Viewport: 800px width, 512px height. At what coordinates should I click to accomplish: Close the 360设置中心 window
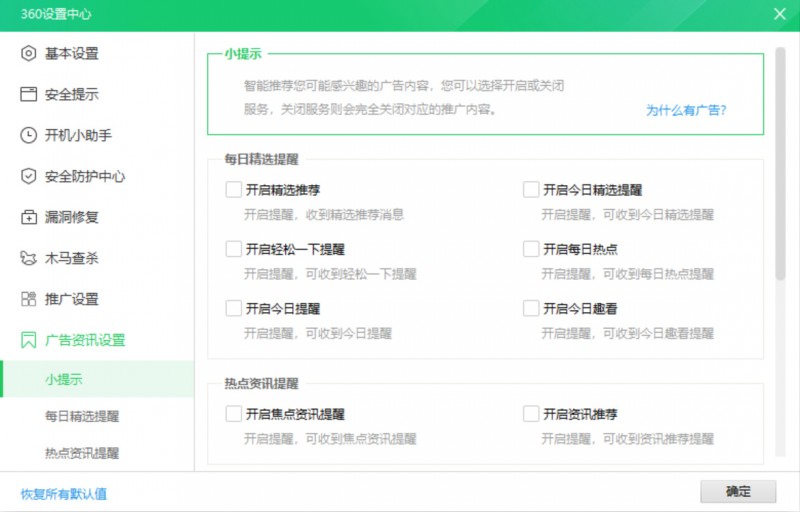[780, 14]
